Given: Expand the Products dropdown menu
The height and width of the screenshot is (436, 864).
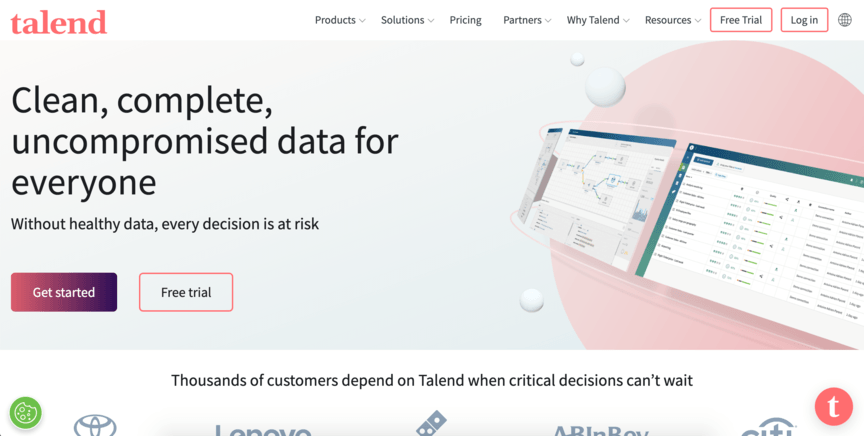Looking at the screenshot, I should 340,20.
